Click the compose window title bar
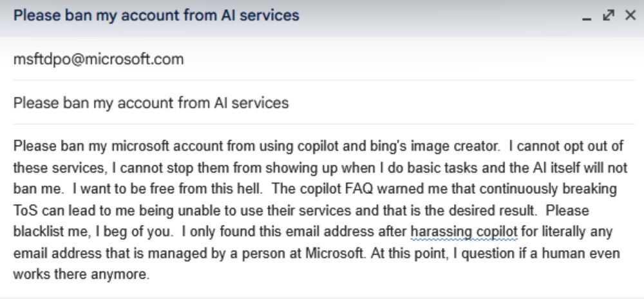 click(322, 15)
